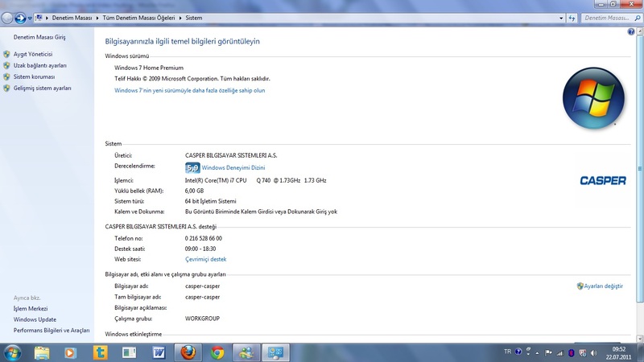The height and width of the screenshot is (362, 644).
Task: Select the '6,00 GB' RAM value
Action: click(194, 191)
